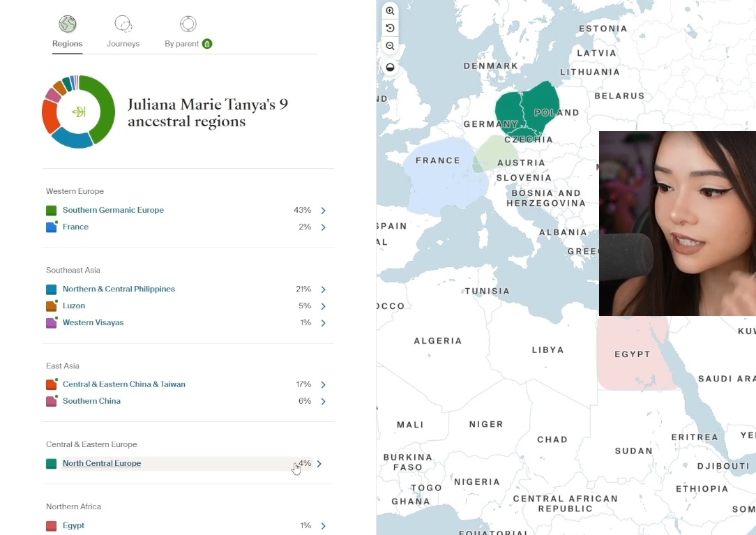Click teal swatch beside North Central Europe
The width and height of the screenshot is (756, 535).
click(x=51, y=464)
